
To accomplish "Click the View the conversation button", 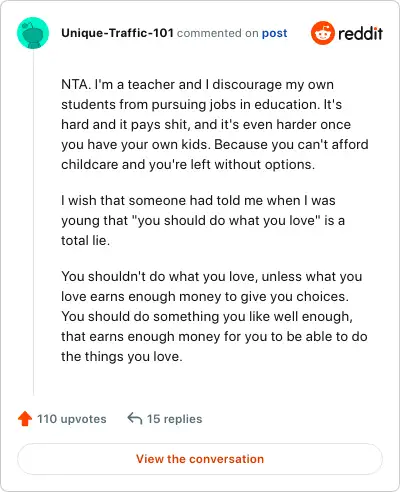I will coord(200,459).
